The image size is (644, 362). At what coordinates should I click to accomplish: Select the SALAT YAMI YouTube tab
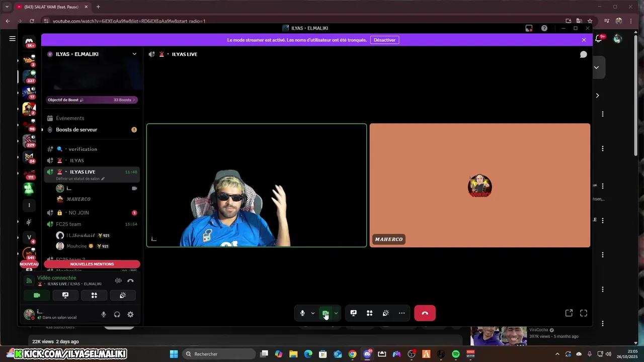52,7
